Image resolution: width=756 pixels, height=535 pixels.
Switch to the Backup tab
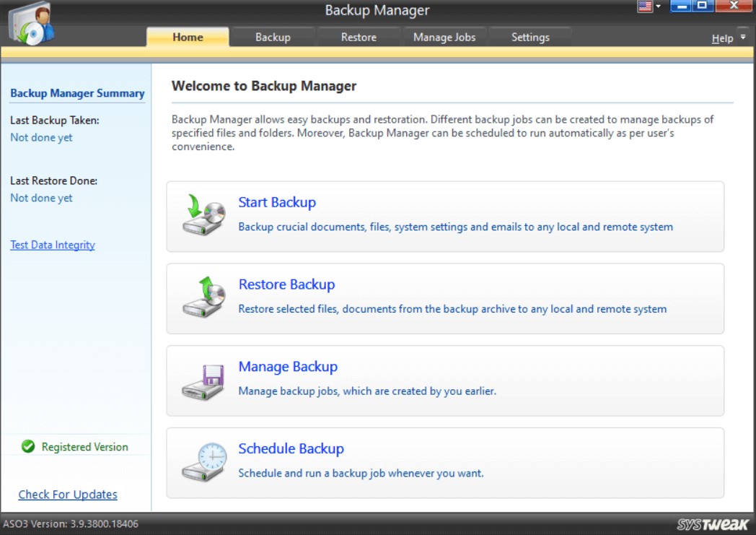pos(273,37)
